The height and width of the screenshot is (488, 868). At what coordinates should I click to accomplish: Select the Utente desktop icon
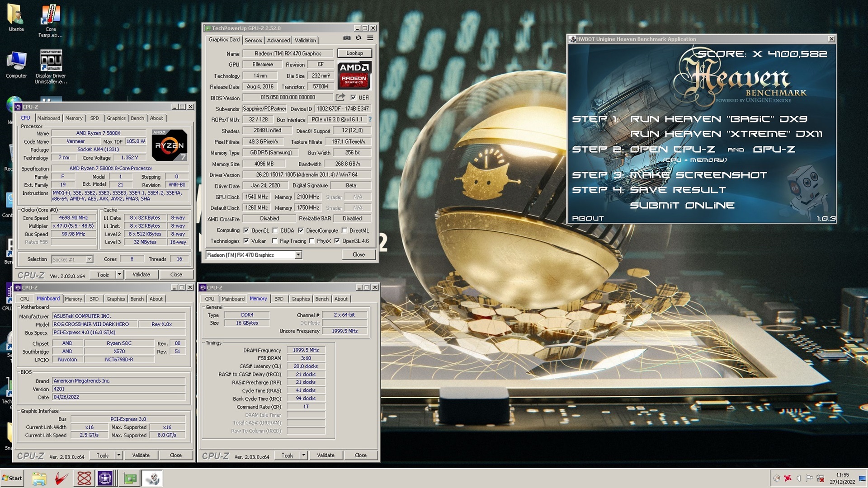pyautogui.click(x=16, y=19)
